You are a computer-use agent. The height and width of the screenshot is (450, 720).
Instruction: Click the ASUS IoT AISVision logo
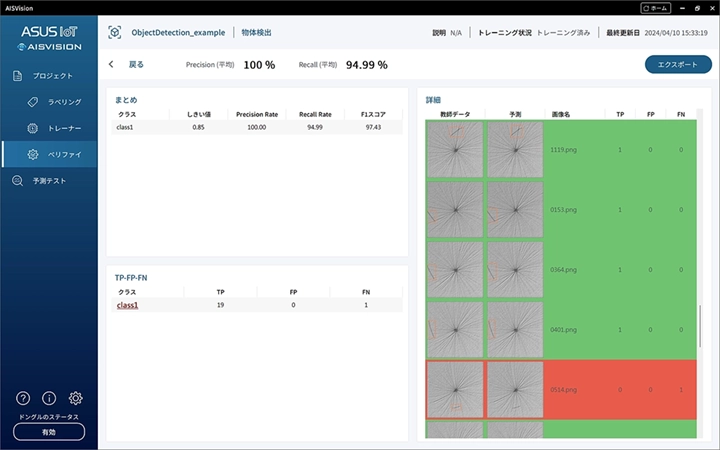49,38
